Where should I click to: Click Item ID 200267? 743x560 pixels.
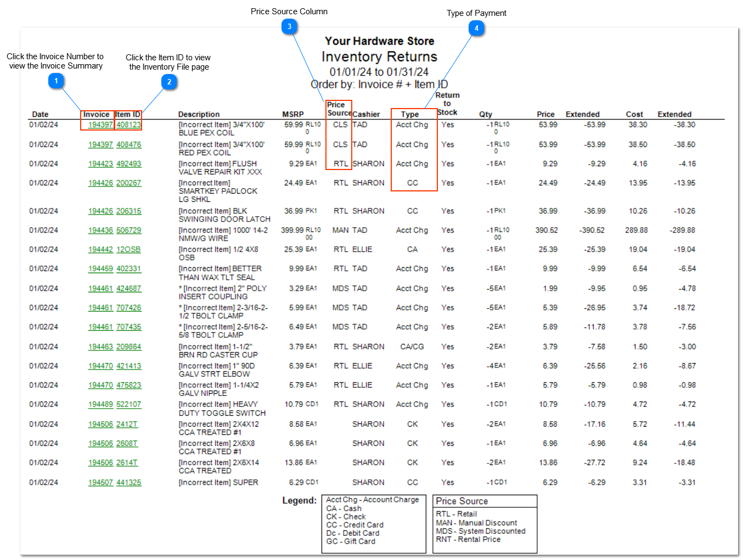[128, 183]
